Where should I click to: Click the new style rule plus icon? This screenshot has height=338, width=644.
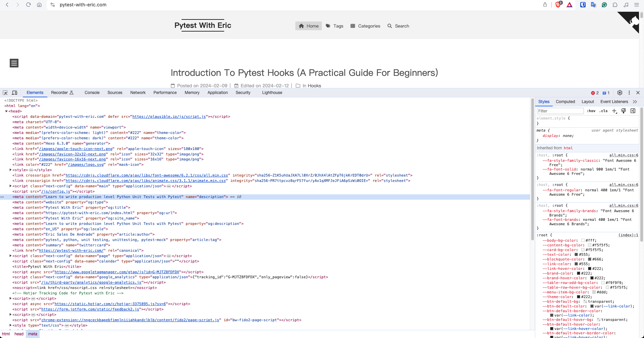614,111
